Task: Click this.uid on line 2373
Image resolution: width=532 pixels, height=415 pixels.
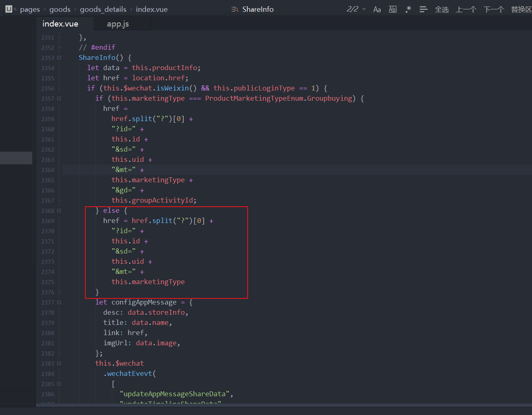Action: [128, 261]
